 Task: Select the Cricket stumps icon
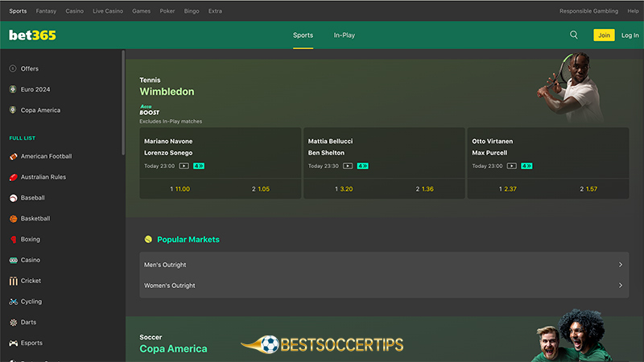(13, 281)
